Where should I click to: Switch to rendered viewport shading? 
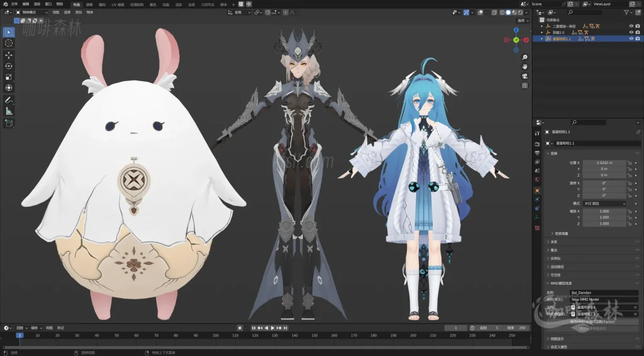coord(520,13)
